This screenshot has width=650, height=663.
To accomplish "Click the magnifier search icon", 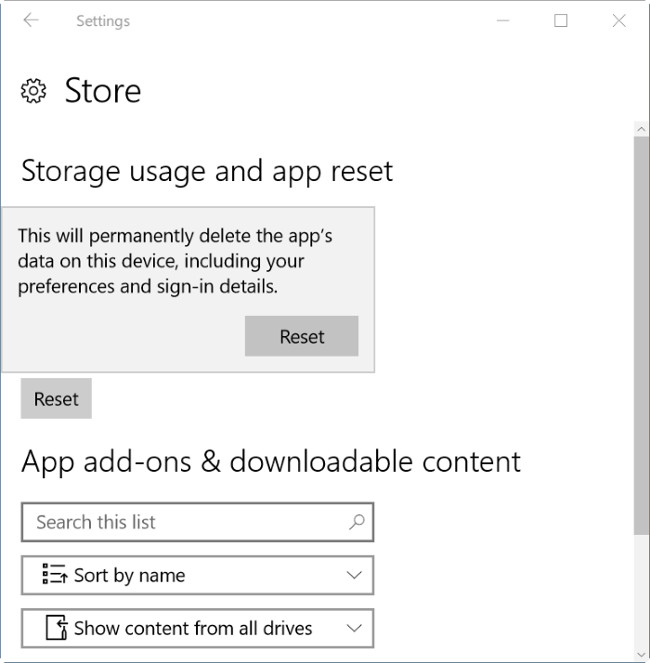I will 357,522.
